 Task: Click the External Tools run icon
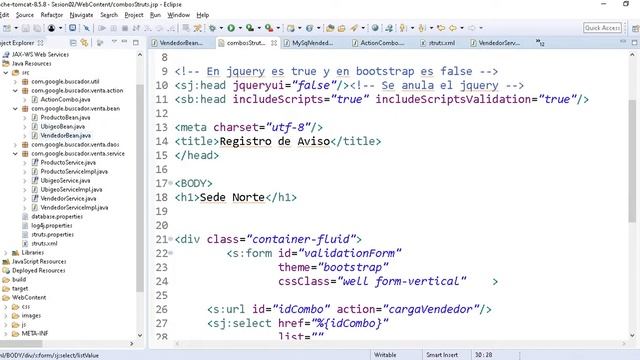pos(269,28)
